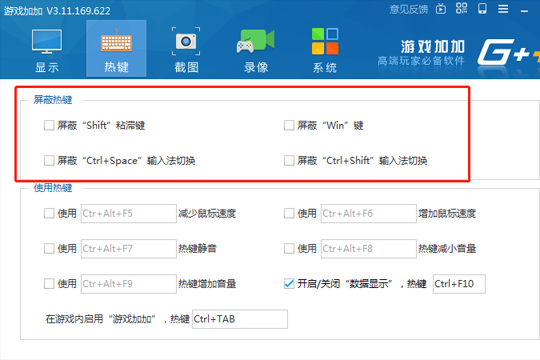This screenshot has height=360, width=540.
Task: Click the 热键静音 label
Action: (197, 249)
